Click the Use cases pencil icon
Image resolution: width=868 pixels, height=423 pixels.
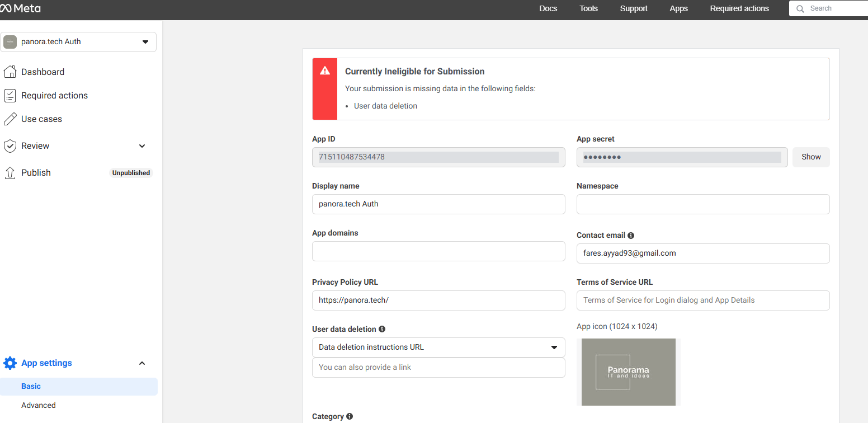point(10,119)
